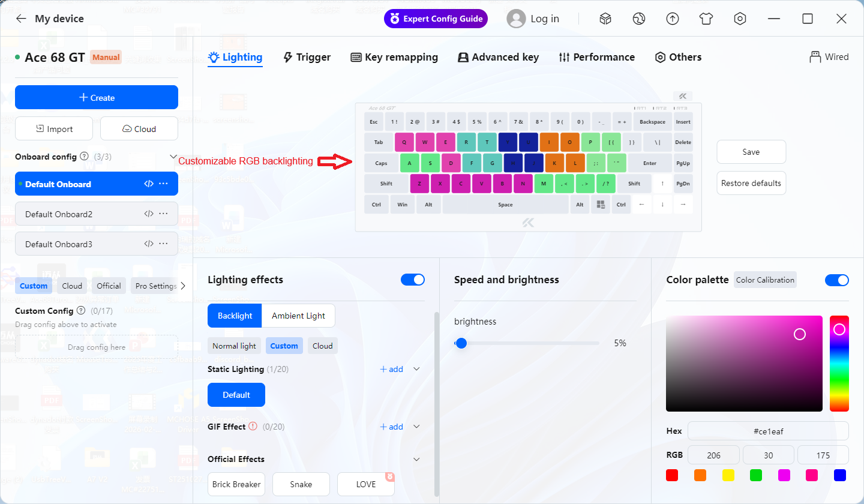Collapse the GIF Effect section
This screenshot has height=504, width=864.
417,427
